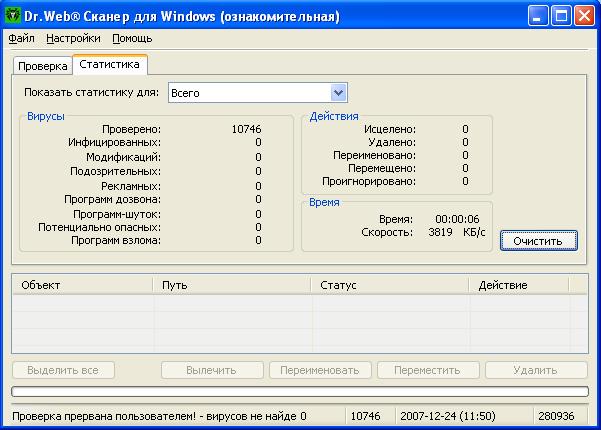Click the disabled Выделить все button
The width and height of the screenshot is (601, 430).
63,370
